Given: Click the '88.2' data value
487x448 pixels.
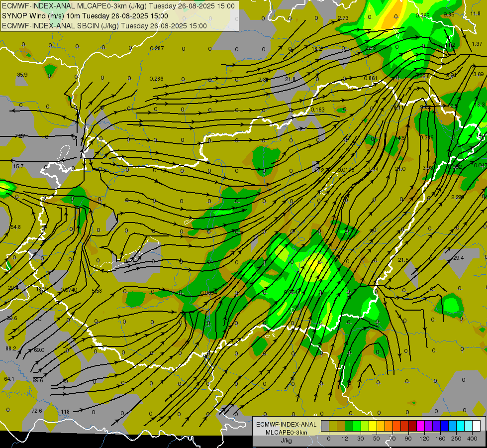Looking at the screenshot, I should [x=11, y=348].
